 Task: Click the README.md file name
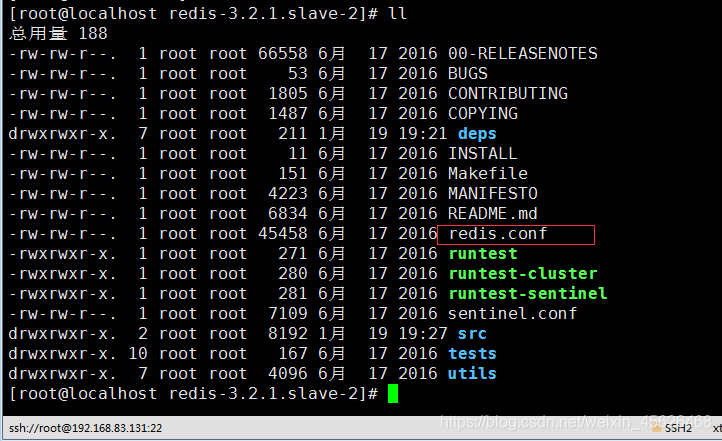tap(493, 214)
